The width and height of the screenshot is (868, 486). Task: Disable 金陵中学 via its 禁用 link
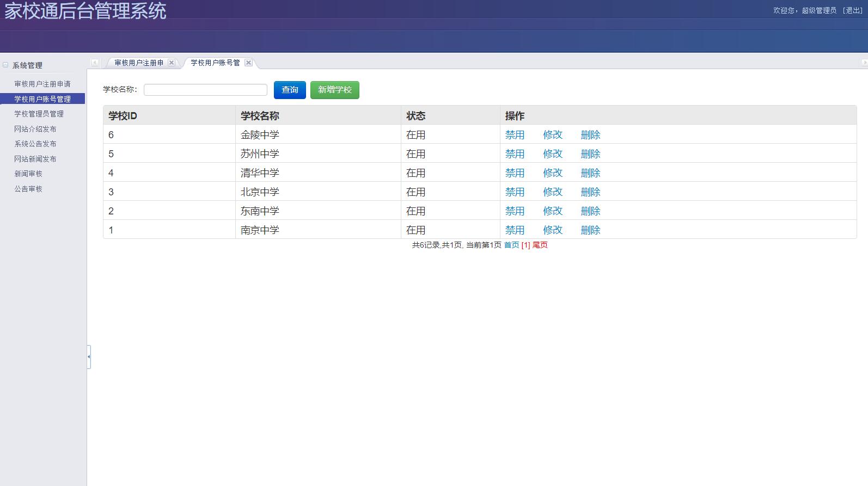coord(515,135)
